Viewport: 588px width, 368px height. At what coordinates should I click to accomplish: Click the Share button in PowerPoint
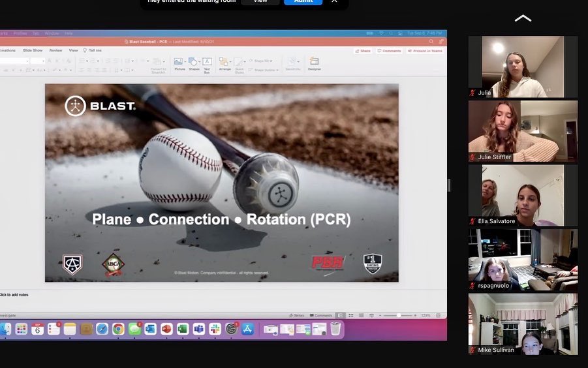point(363,51)
